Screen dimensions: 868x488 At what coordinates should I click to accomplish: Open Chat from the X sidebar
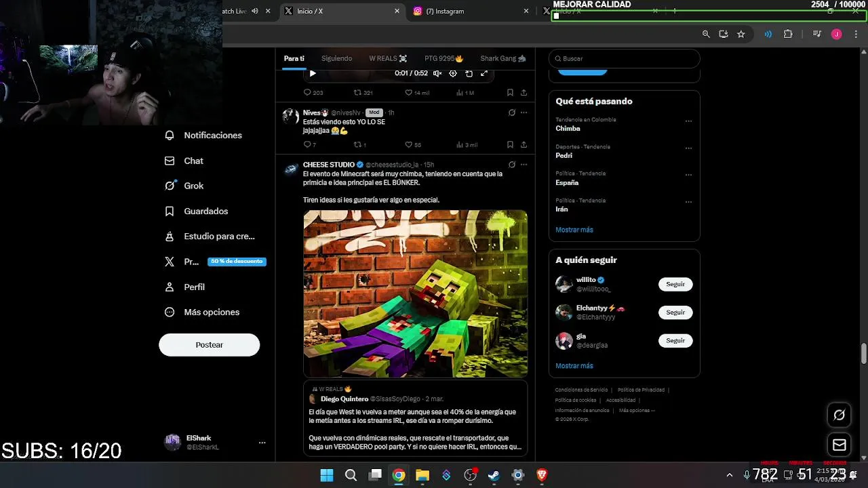[184, 161]
